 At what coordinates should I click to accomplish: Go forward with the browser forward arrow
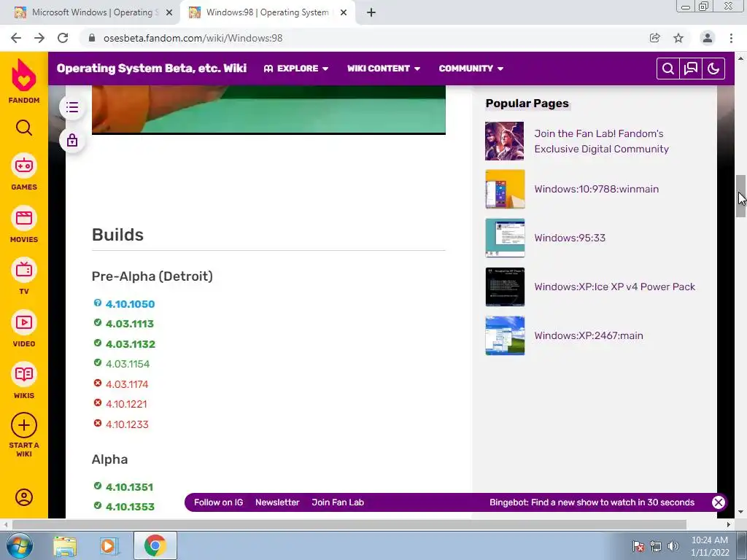(39, 38)
